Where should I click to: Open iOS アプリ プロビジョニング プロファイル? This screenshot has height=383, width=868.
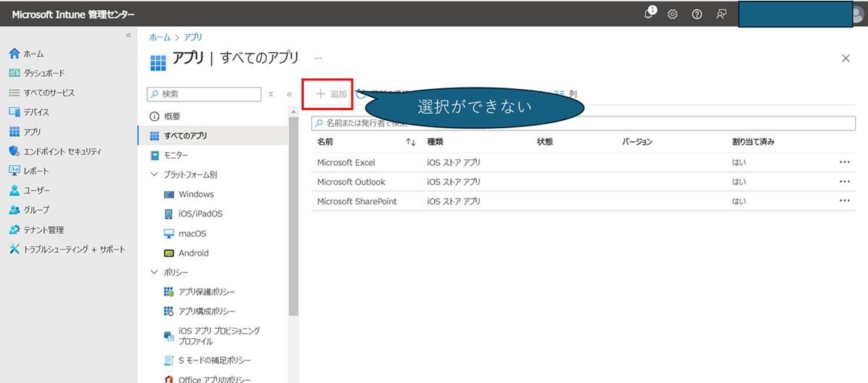point(218,336)
